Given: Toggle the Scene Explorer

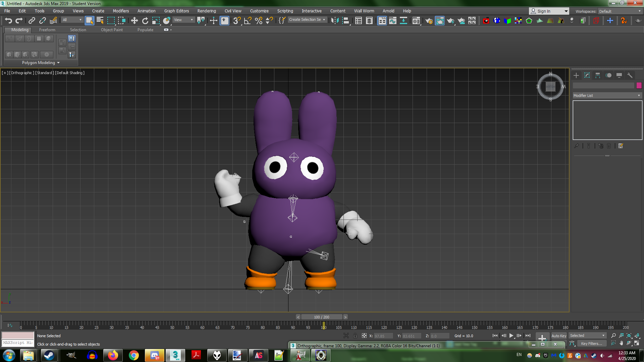Looking at the screenshot, I should coord(359,21).
